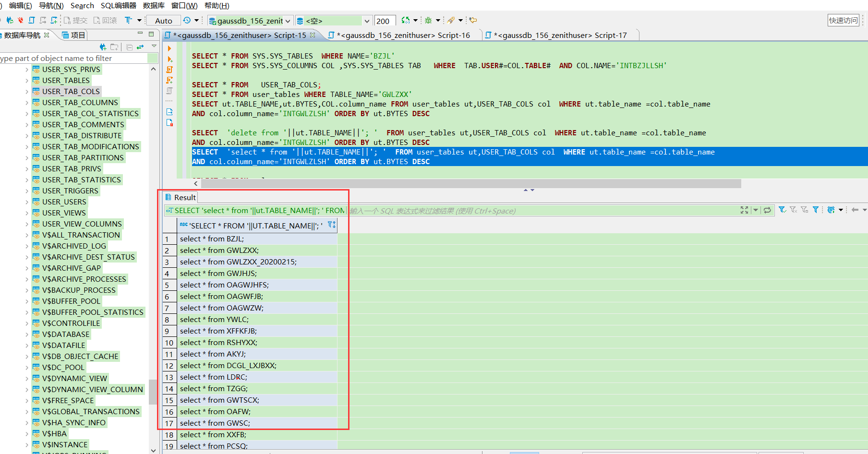Click new connection plug icon in navigator
This screenshot has height=454, width=868.
[103, 47]
